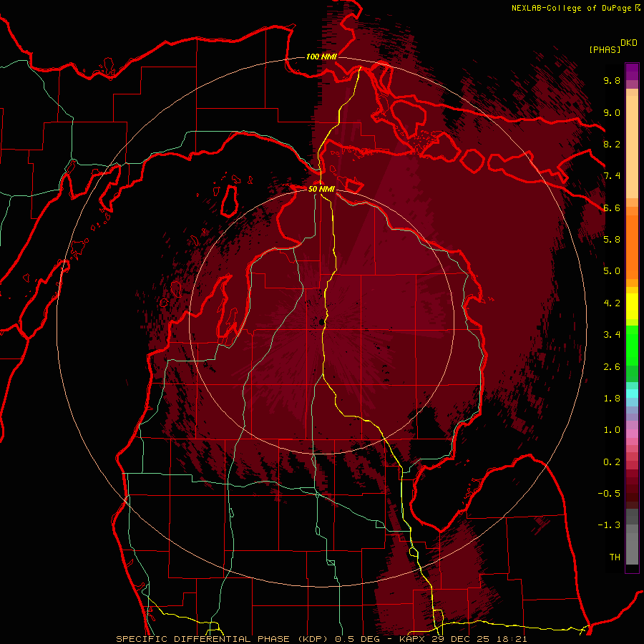Click the 1.8 legend value

pos(612,399)
